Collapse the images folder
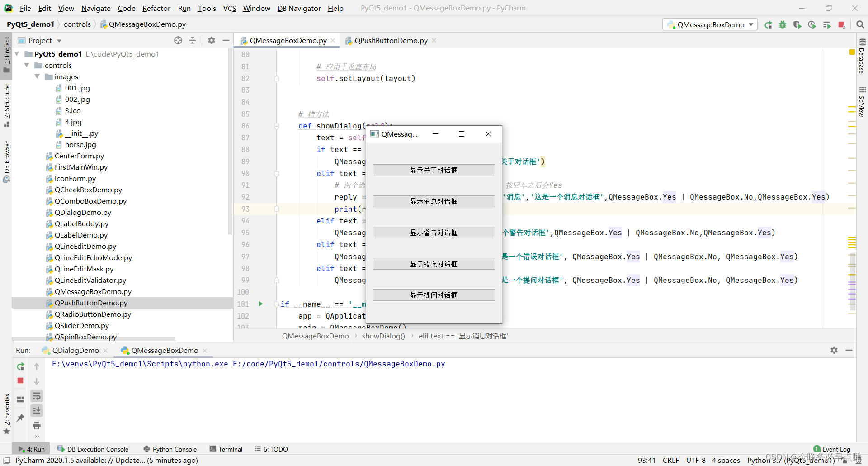The width and height of the screenshot is (868, 466). [37, 76]
